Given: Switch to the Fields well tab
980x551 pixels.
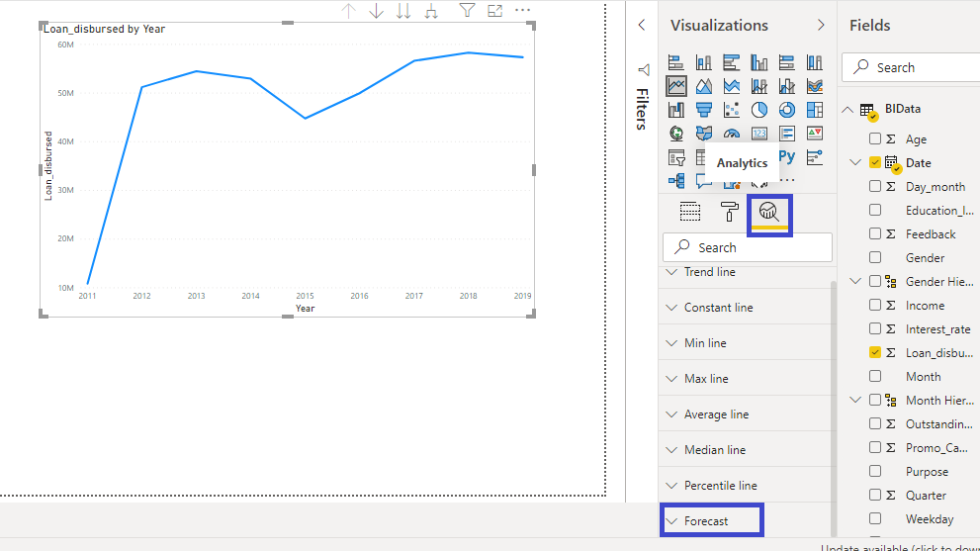Looking at the screenshot, I should point(690,211).
